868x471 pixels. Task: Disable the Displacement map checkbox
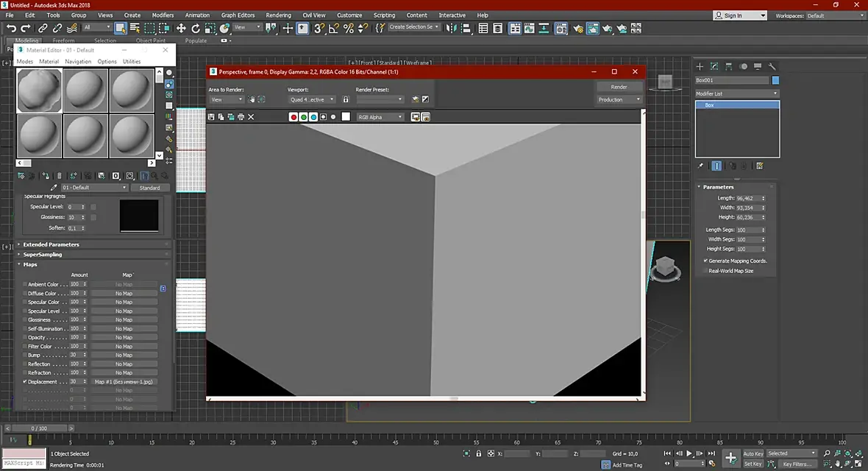pyautogui.click(x=25, y=382)
